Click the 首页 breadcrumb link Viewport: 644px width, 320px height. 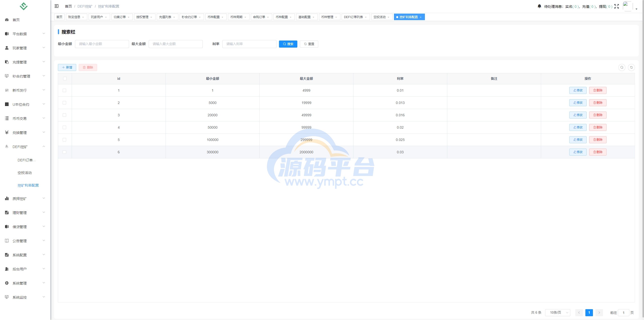point(68,6)
